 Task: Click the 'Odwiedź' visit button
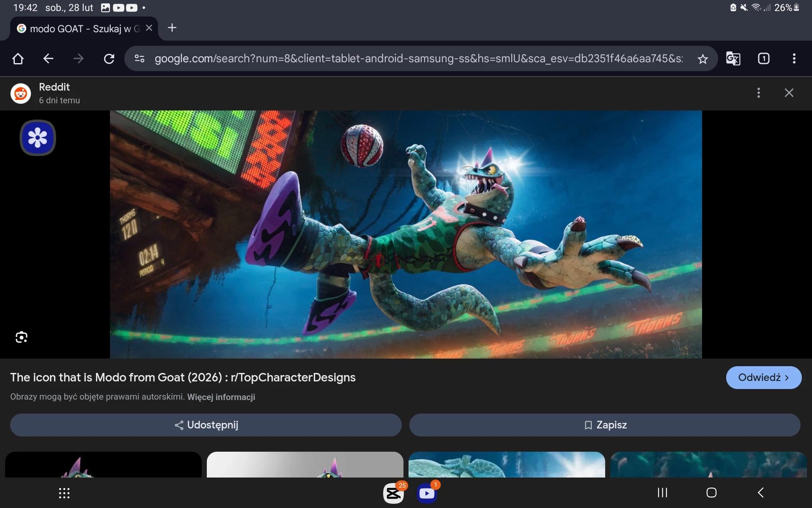tap(763, 378)
